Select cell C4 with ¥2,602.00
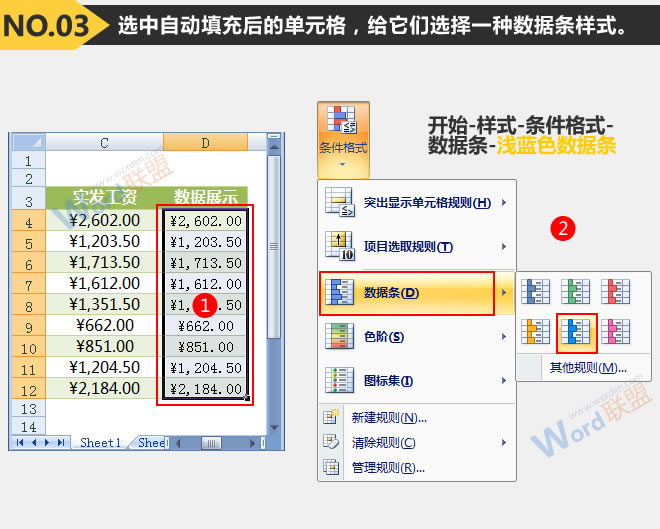Image resolution: width=660 pixels, height=529 pixels. coord(104,220)
